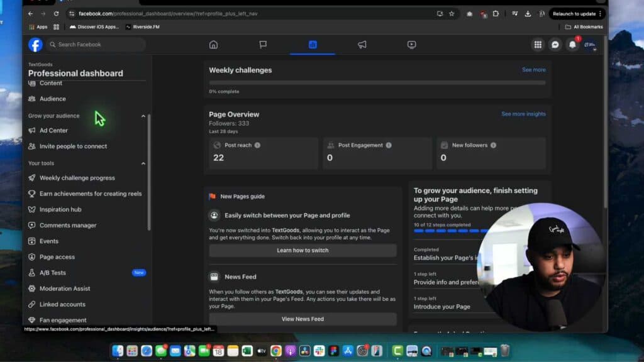644x362 pixels.
Task: Click the New followers info icon
Action: [x=493, y=145]
